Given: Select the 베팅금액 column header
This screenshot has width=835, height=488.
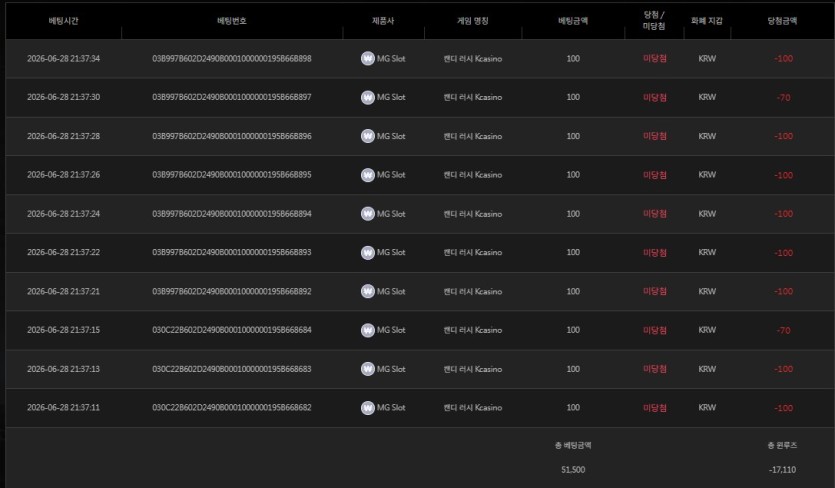Looking at the screenshot, I should pyautogui.click(x=573, y=21).
